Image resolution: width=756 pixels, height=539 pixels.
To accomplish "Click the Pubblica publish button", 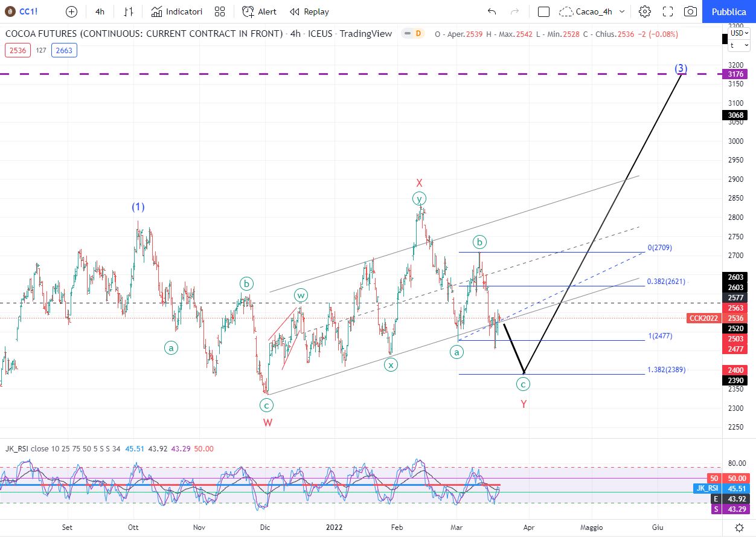I will tap(729, 11).
